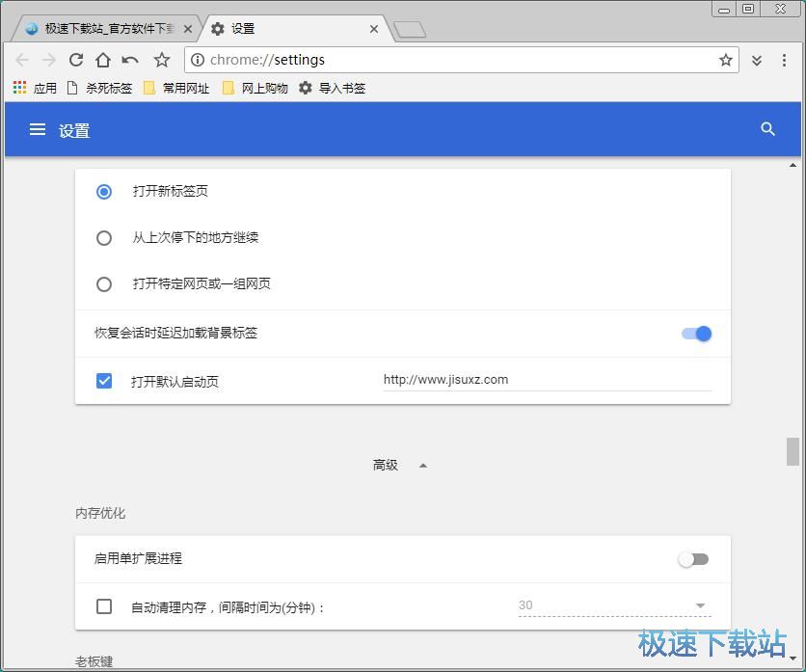The height and width of the screenshot is (672, 806).
Task: Click the 设置 header title
Action: tap(74, 130)
